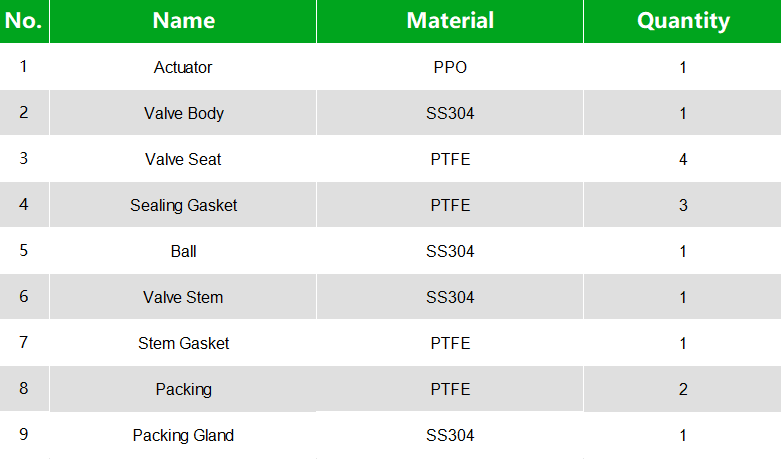Viewport: 781px width, 459px height.
Task: Select the Stem Gasket "PTFE" material cell
Action: [450, 344]
